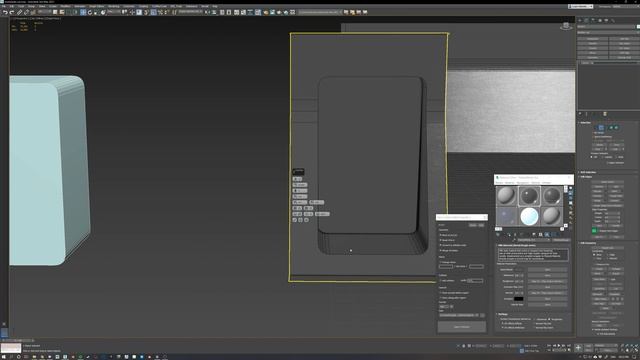Screen dimensions: 640x360
Task: Click the Align tool icon
Action: coord(214,12)
